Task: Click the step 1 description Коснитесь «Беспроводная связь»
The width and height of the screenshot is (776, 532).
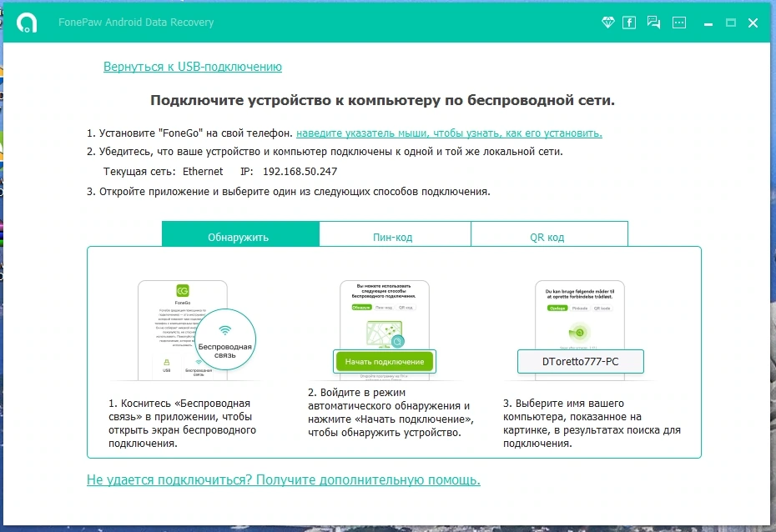Action: point(182,424)
